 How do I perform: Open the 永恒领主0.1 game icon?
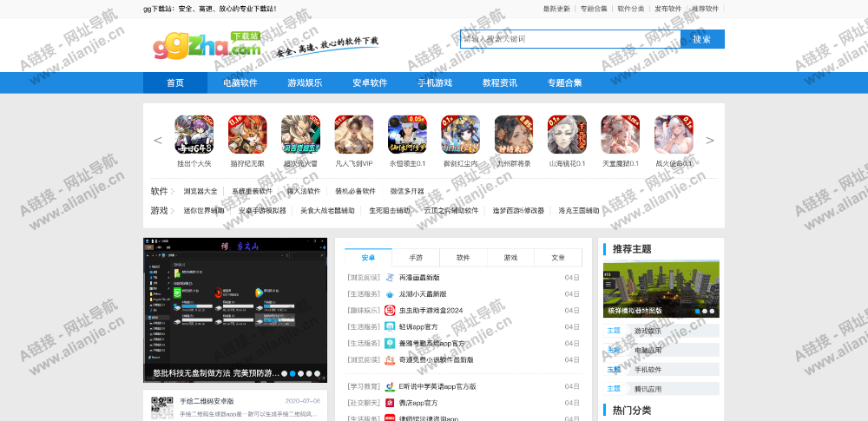tap(407, 134)
